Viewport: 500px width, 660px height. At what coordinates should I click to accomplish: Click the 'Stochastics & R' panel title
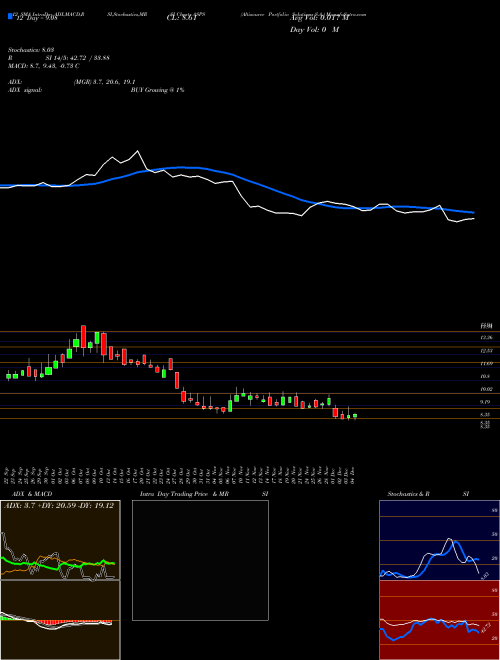coord(410,494)
